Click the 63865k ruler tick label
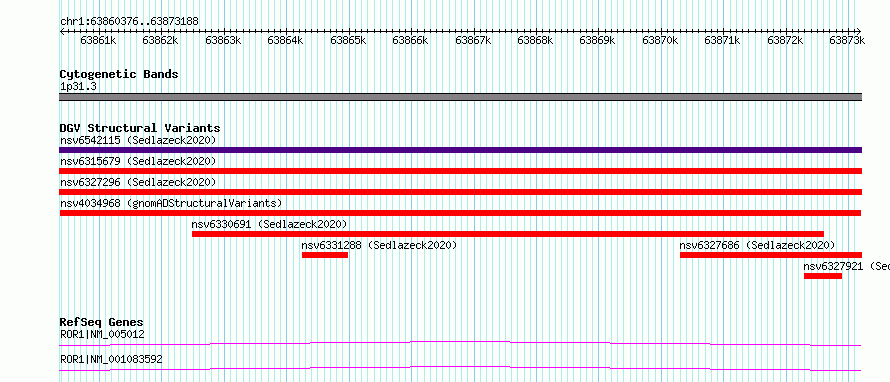This screenshot has width=890, height=382. 348,40
